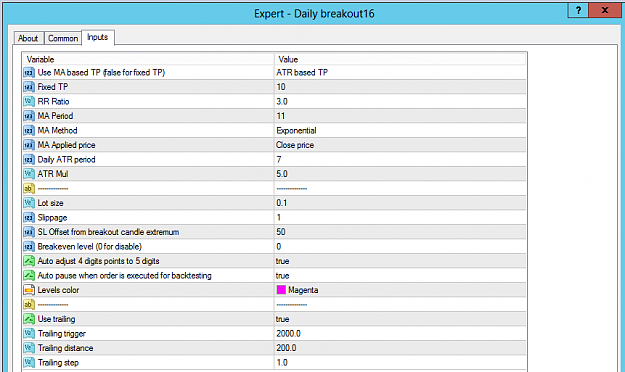Select the 'Trailing trigger' variable label

coord(62,334)
